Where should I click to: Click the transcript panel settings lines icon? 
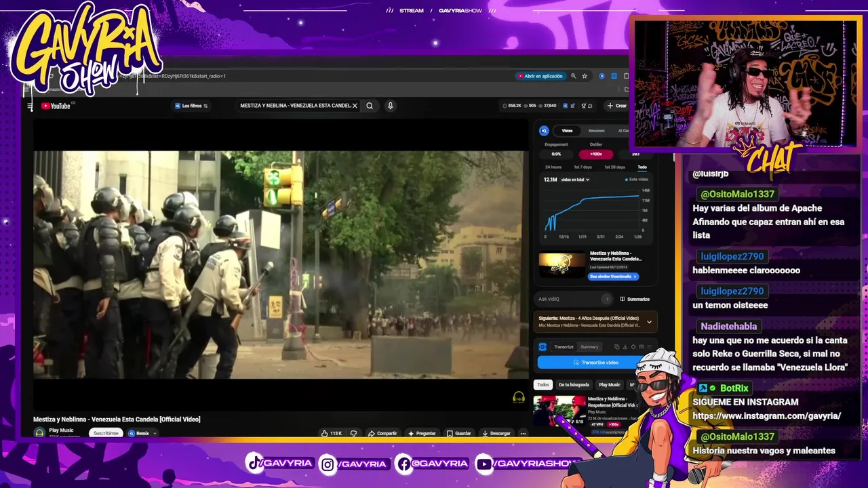(650, 347)
